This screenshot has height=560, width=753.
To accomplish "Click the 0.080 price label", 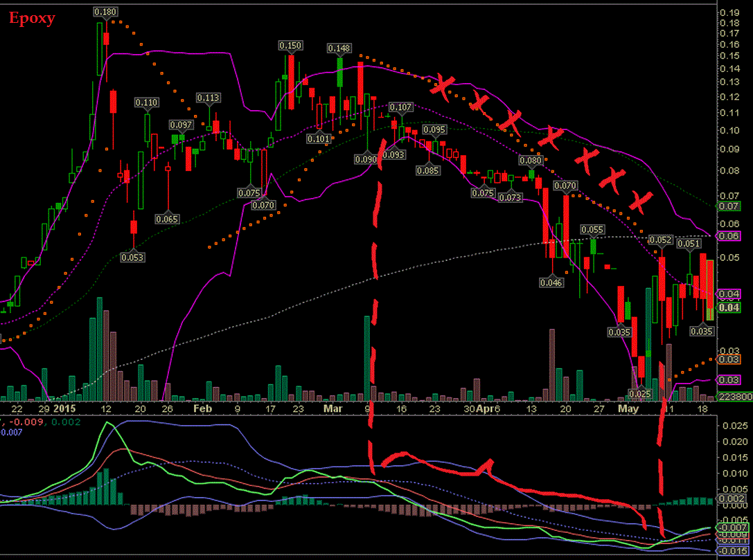I will tap(531, 161).
